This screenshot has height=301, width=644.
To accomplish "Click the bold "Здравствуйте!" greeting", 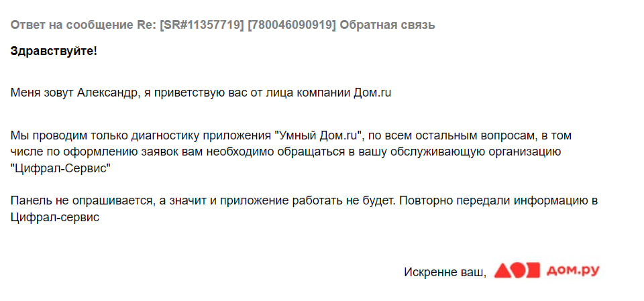I will 54,51.
